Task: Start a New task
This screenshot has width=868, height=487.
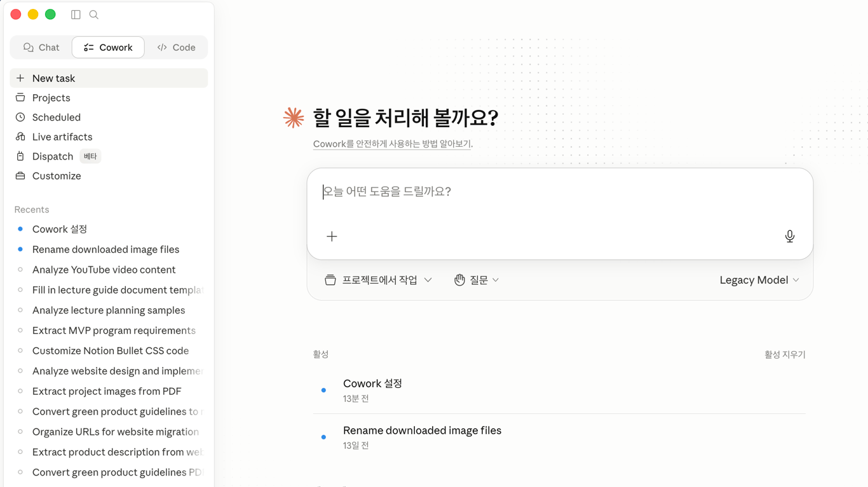Action: pyautogui.click(x=109, y=78)
